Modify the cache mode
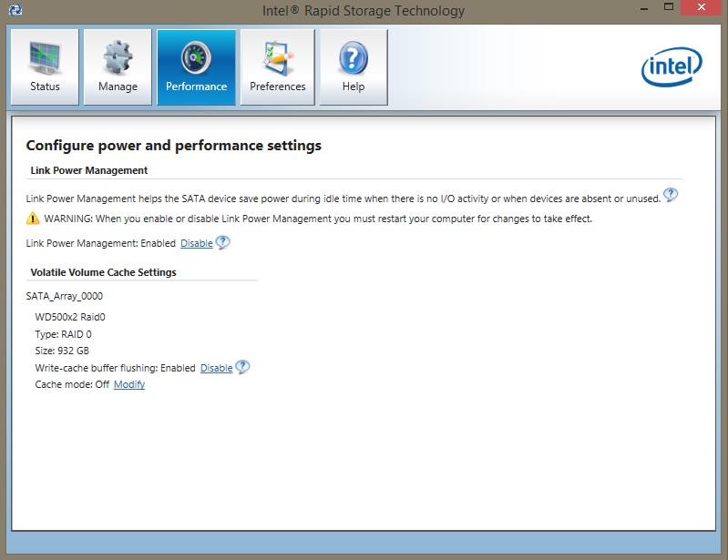The height and width of the screenshot is (560, 728). coord(129,384)
